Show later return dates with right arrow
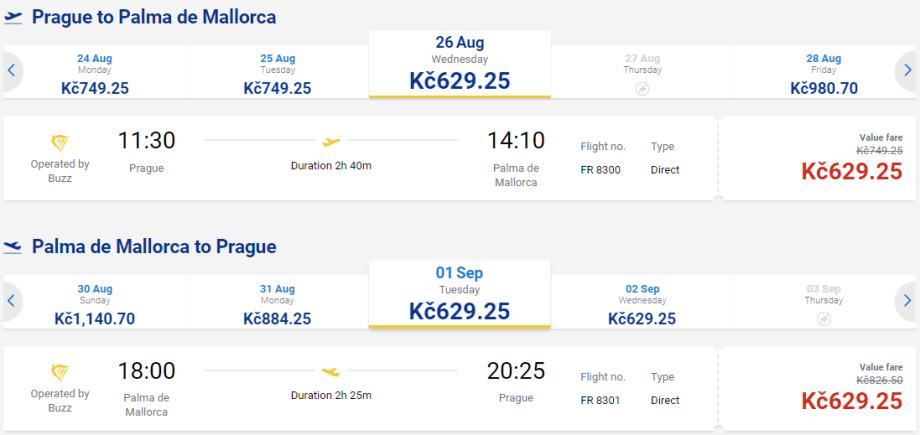Viewport: 920px width, 435px height. click(x=907, y=300)
